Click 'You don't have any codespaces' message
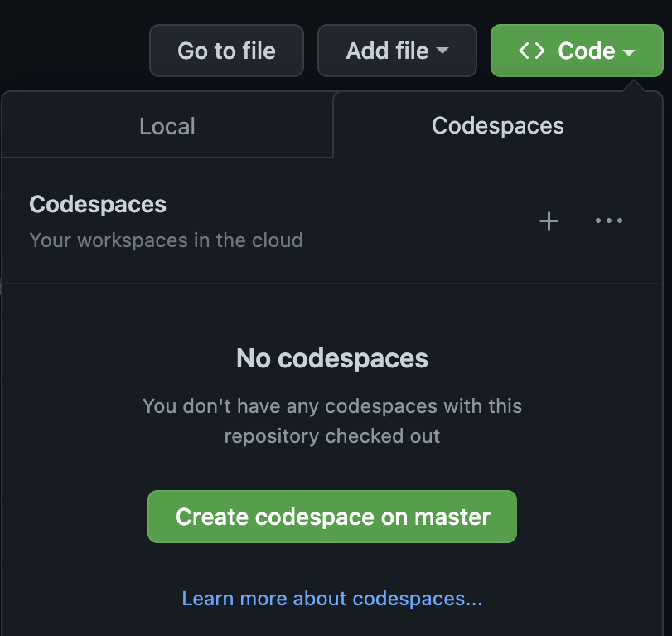 pyautogui.click(x=332, y=420)
